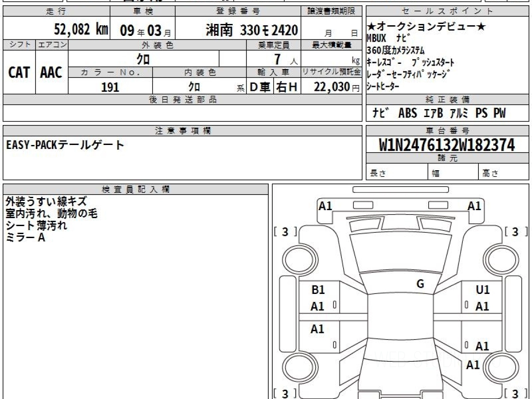Click the 純正装備 header
Image resolution: width=532 pixels, height=399 pixels.
tap(447, 100)
